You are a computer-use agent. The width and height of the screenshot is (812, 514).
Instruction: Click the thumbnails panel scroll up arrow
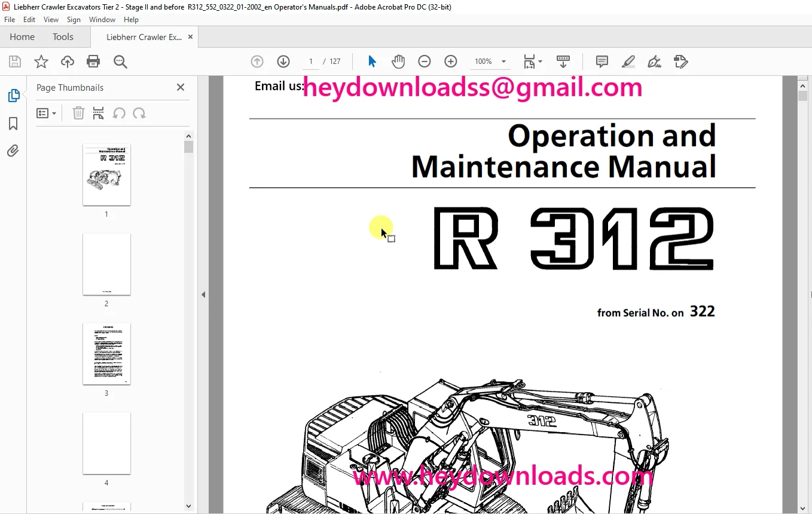tap(188, 136)
